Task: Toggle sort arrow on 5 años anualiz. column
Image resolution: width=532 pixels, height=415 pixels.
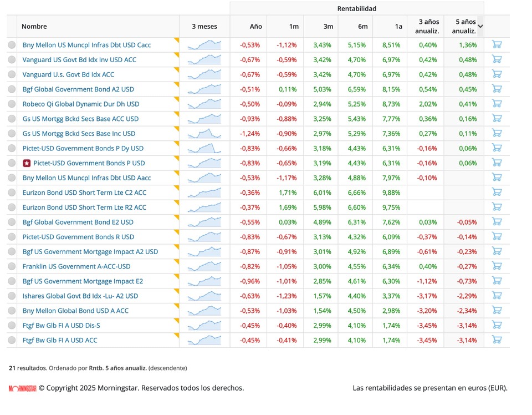Action: (x=480, y=26)
